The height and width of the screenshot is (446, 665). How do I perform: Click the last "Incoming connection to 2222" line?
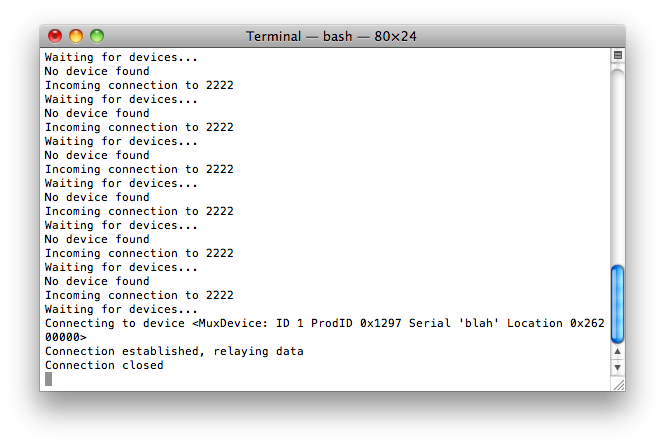coord(139,295)
